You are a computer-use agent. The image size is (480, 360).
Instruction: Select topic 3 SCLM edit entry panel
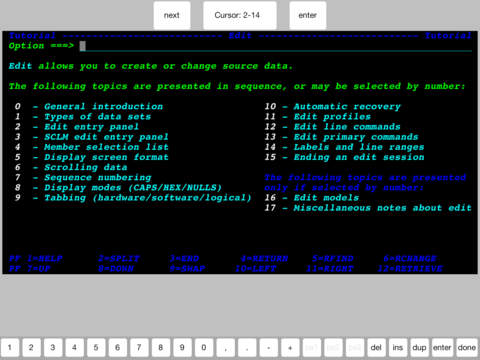[92, 137]
